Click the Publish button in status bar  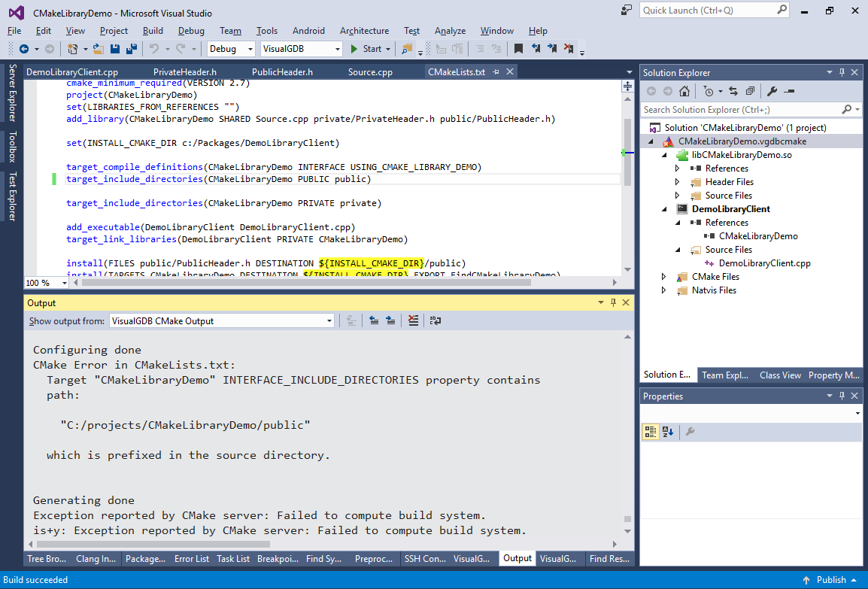(831, 579)
